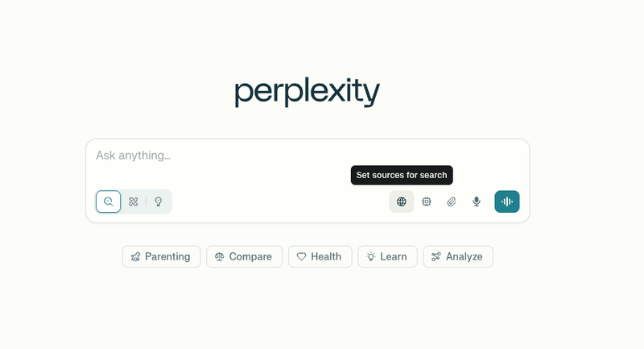Open the model chooser chip icon
The width and height of the screenshot is (644, 349).
427,202
